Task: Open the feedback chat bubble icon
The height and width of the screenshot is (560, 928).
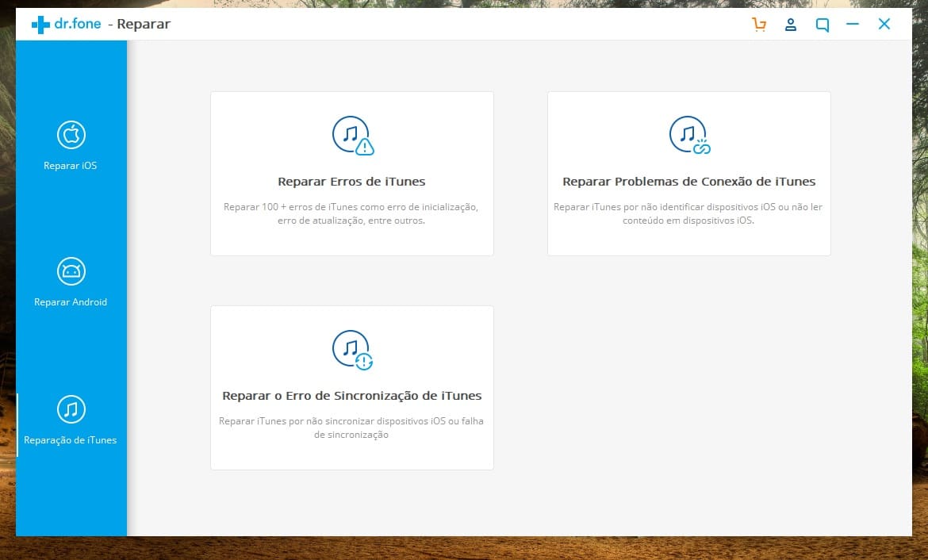Action: pyautogui.click(x=822, y=25)
